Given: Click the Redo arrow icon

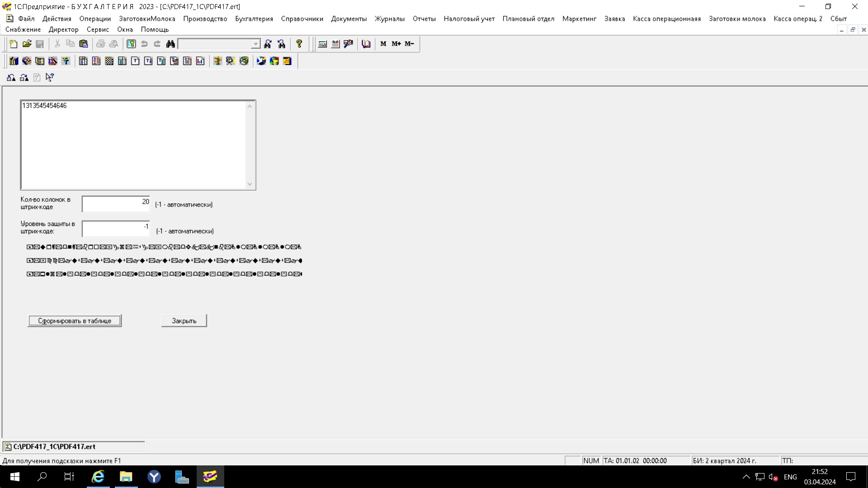Looking at the screenshot, I should pyautogui.click(x=157, y=44).
